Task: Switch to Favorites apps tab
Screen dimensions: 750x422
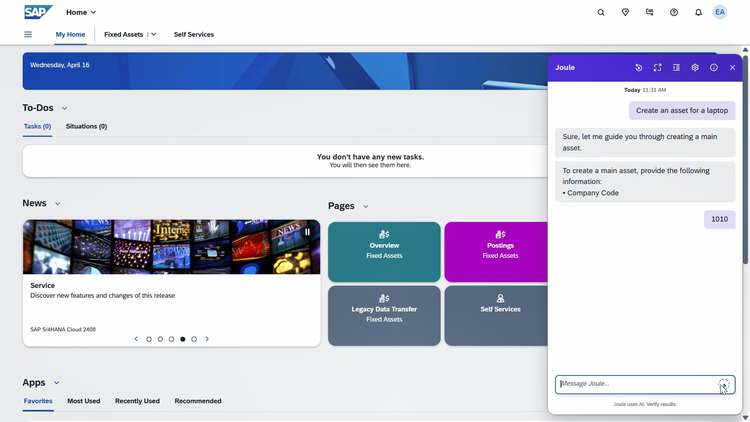Action: (x=38, y=401)
